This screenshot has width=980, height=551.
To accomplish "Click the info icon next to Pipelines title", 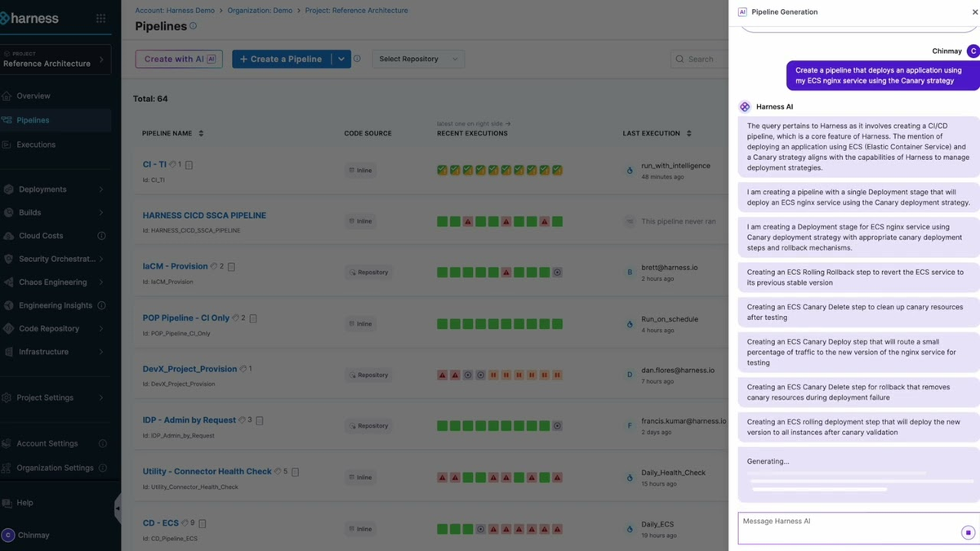I will [194, 26].
